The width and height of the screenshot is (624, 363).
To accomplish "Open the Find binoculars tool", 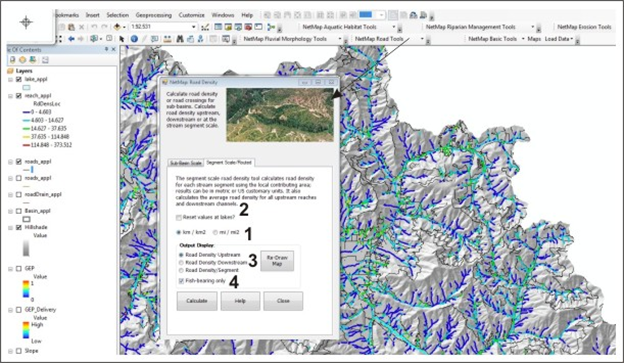I will 180,39.
